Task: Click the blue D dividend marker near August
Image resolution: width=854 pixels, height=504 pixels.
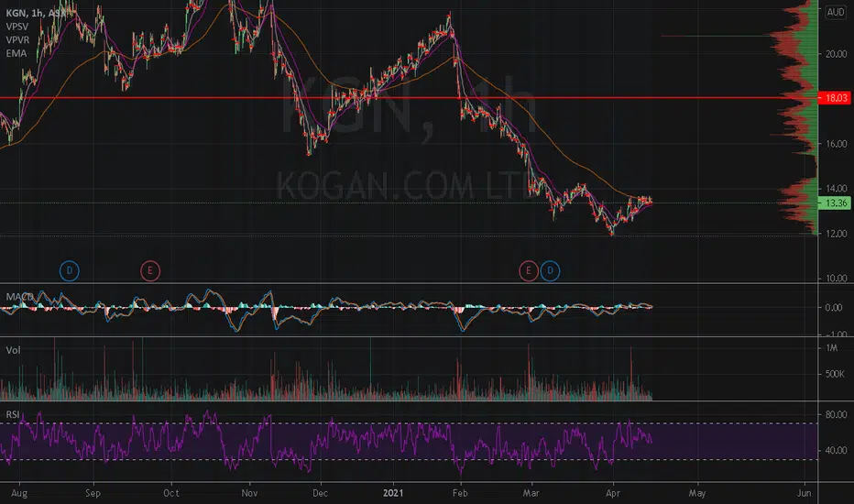Action: point(69,271)
